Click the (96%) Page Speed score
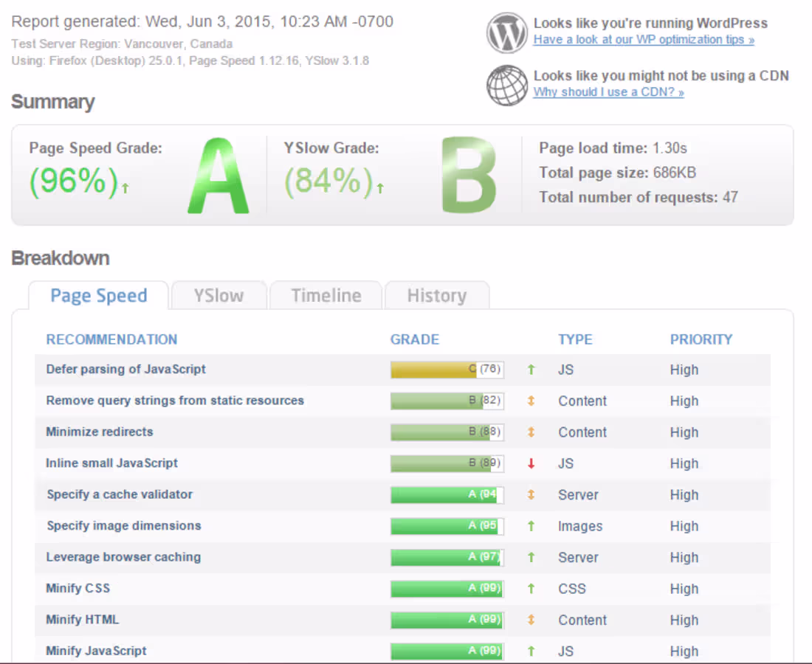 [x=74, y=181]
